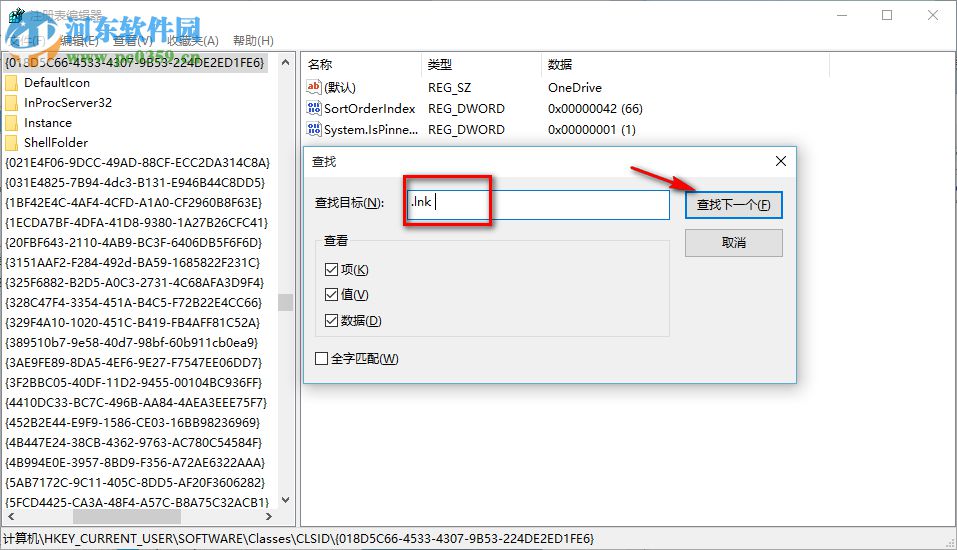Click the OneDrive data cell
Image resolution: width=957 pixels, height=550 pixels.
[575, 87]
